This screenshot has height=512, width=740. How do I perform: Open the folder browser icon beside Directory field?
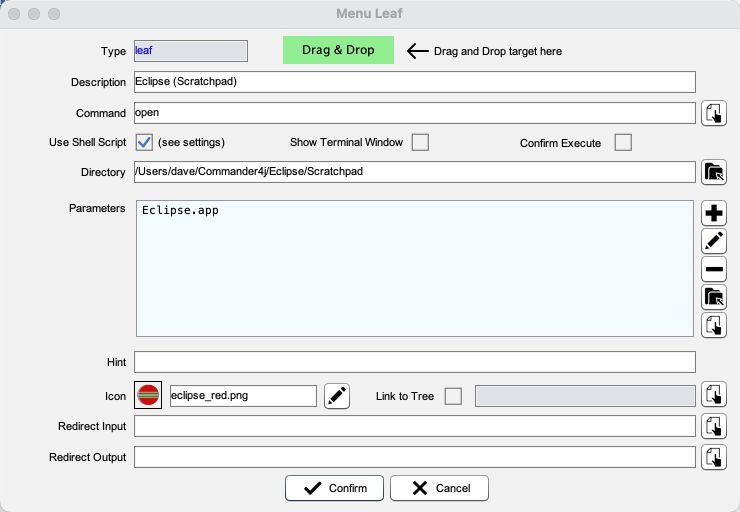pyautogui.click(x=713, y=172)
